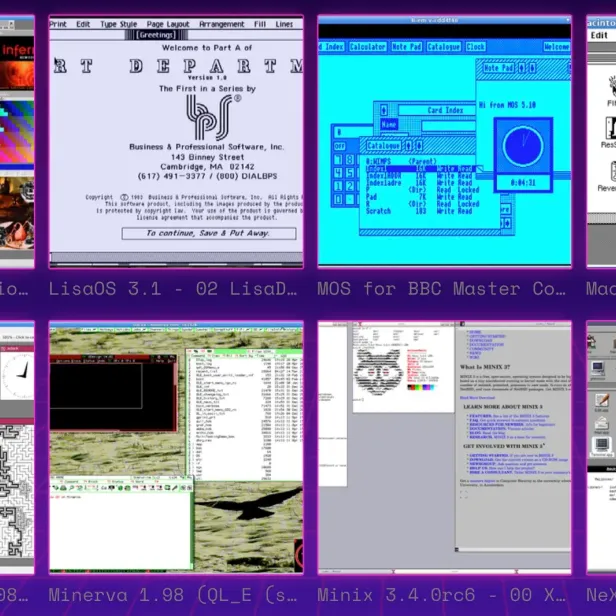Select the 'Scratch' row in Catalogue list
The image size is (616, 616).
coord(419,211)
